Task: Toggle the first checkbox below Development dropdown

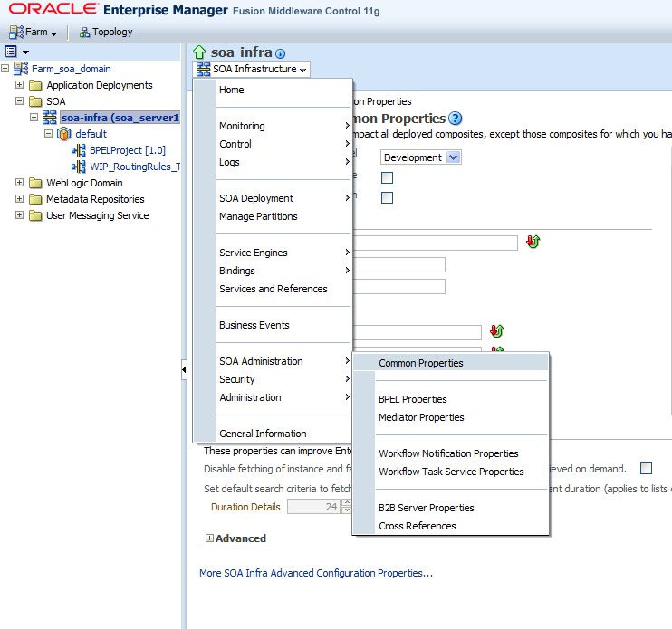Action: [387, 177]
